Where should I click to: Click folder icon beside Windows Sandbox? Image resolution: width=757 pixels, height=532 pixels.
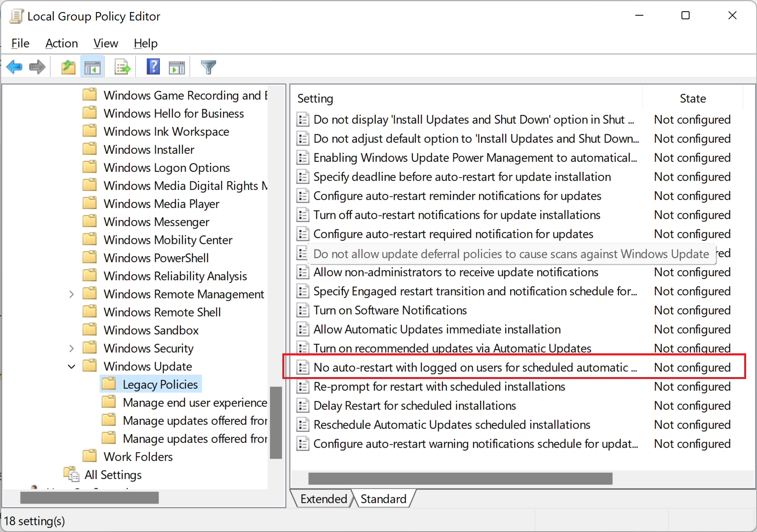click(90, 329)
